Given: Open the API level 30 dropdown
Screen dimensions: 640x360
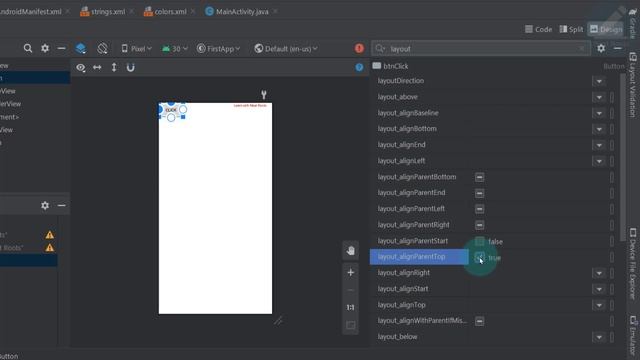Looking at the screenshot, I should pos(175,49).
